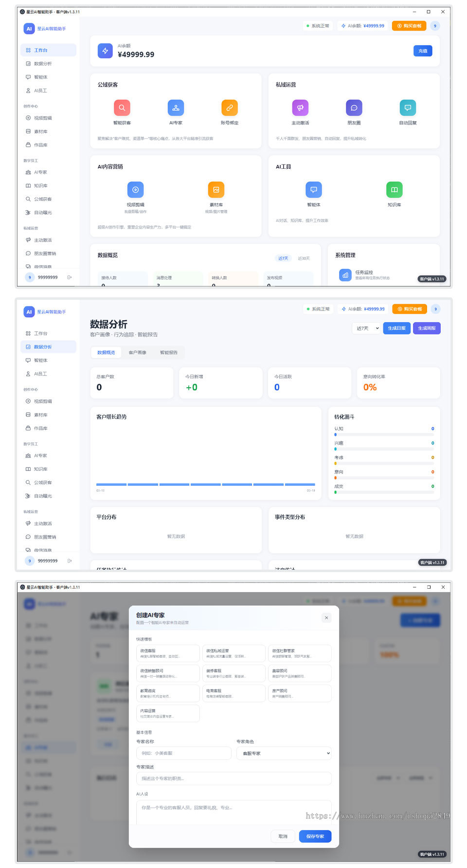
Task: Open the 朋友圈 chat icon in 私域运营 card
Action: click(354, 108)
